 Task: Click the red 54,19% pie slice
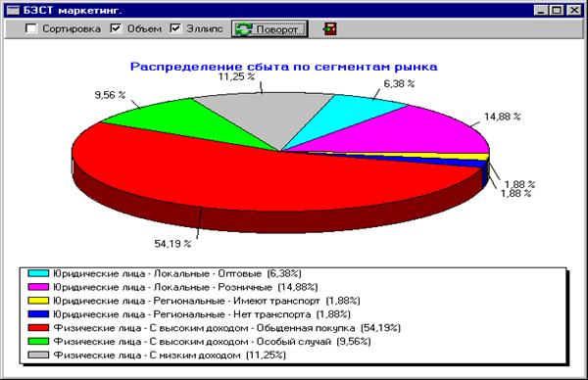coord(232,176)
